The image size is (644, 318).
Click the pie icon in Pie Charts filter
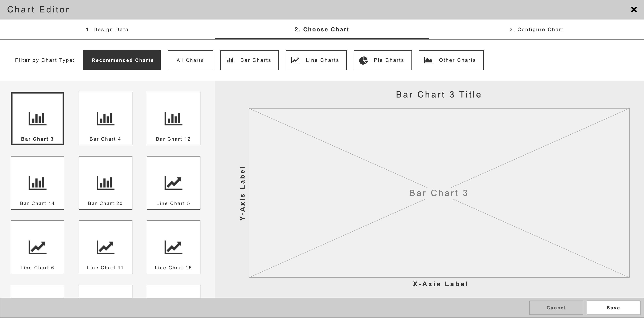pyautogui.click(x=364, y=61)
